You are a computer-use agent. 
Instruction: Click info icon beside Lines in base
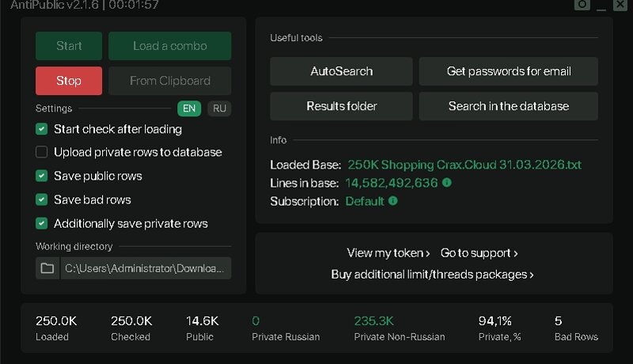[x=447, y=183]
